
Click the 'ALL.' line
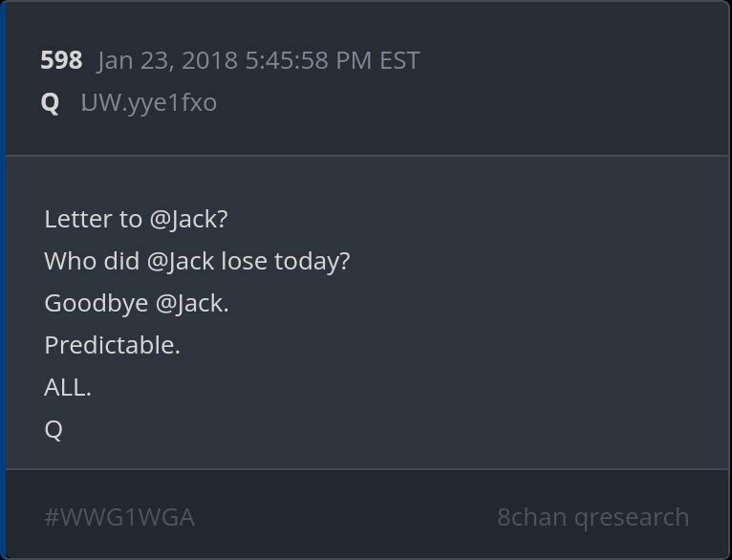(68, 387)
